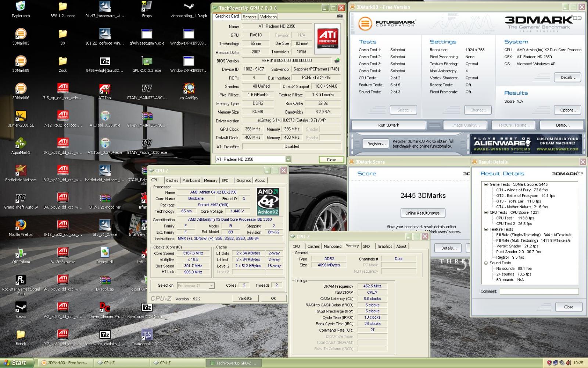Close the GPU-Z window via Close button
This screenshot has width=588, height=368.
tap(331, 160)
